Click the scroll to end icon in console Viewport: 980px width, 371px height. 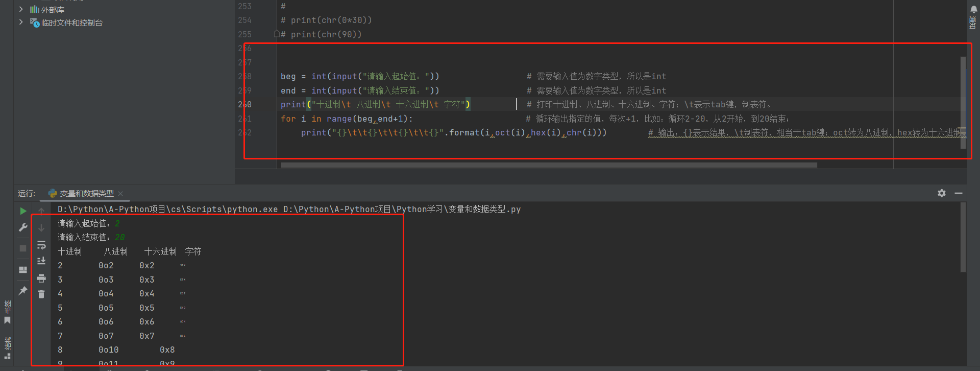coord(41,261)
